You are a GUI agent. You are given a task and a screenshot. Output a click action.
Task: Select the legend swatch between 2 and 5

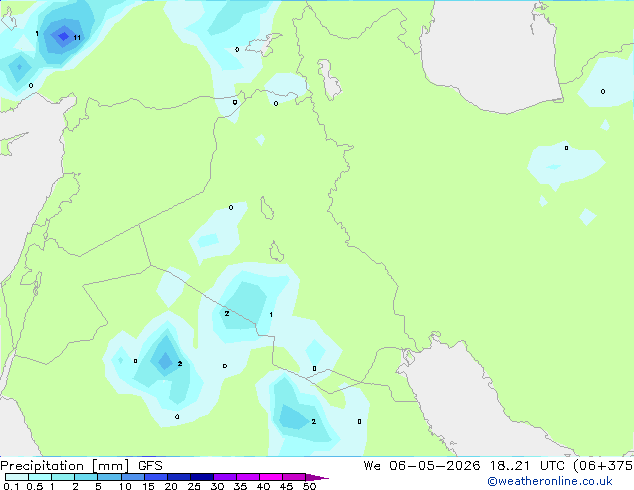(x=86, y=477)
